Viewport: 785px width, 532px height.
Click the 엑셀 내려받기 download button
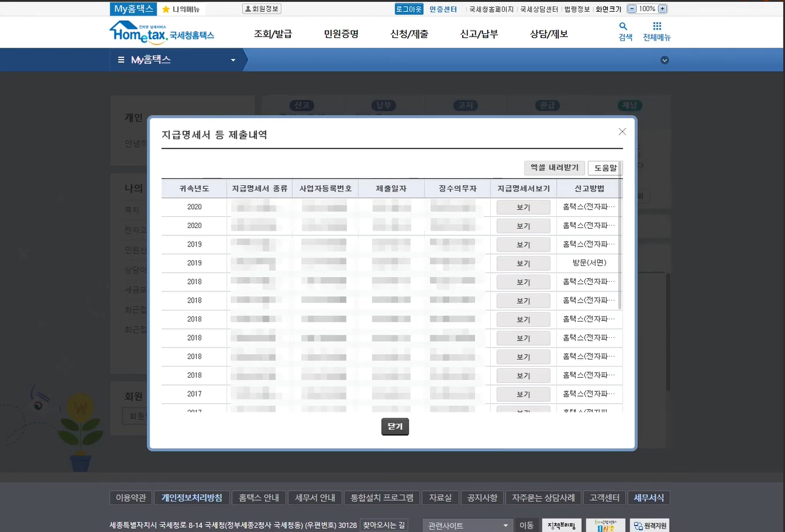pyautogui.click(x=554, y=167)
